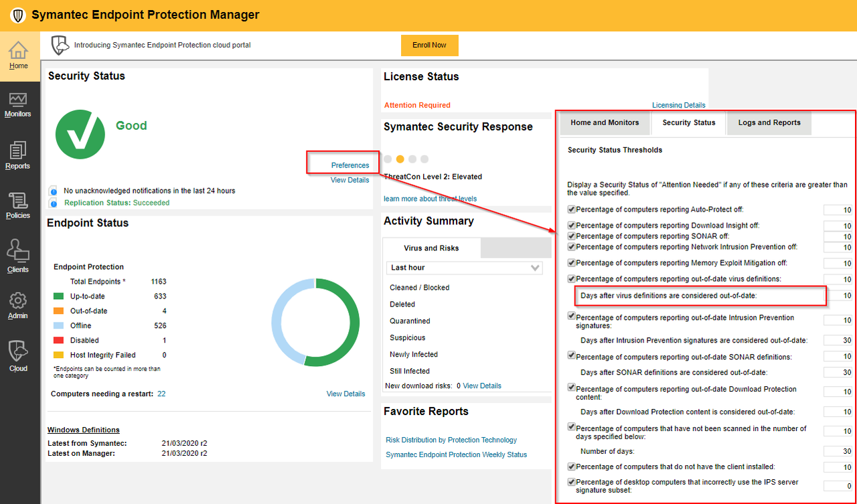Toggle Download Insight off percentage checkbox

(x=571, y=226)
